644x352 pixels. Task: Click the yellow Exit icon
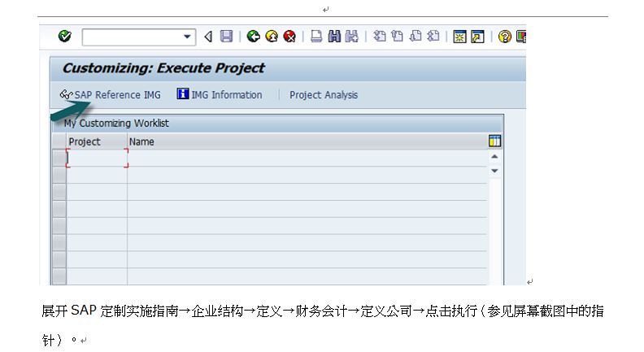pyautogui.click(x=272, y=37)
